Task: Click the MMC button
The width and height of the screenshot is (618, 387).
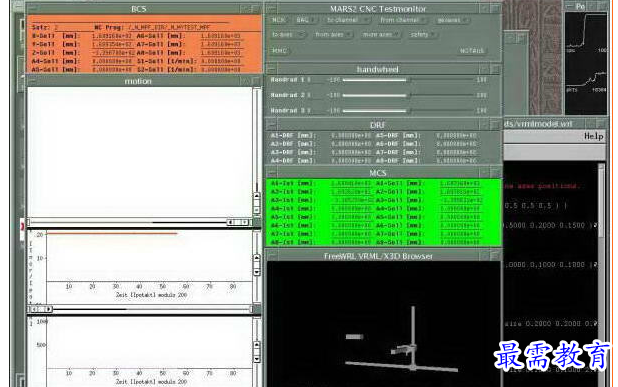Action: tap(279, 51)
